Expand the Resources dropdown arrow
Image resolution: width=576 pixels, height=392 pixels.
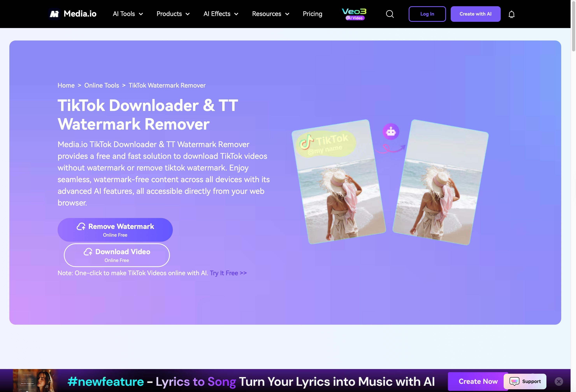coord(287,14)
